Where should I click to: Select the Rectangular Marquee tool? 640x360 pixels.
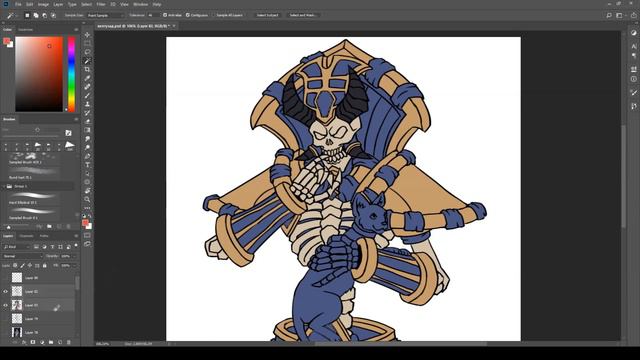87,43
